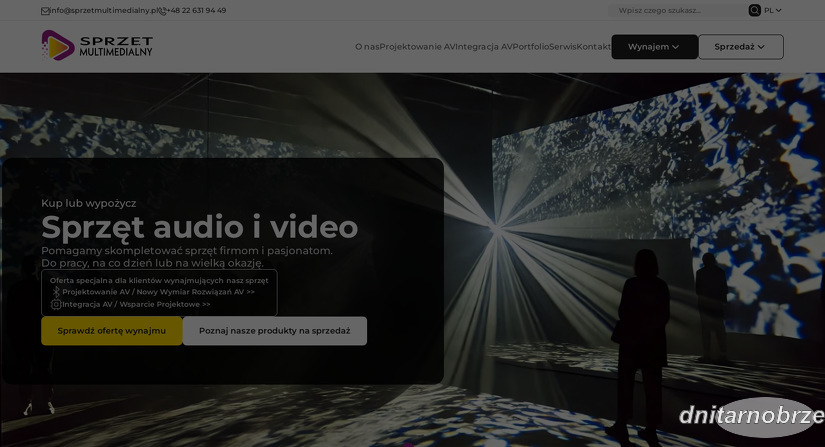825x447 pixels.
Task: Click Poznaj nasze produkty na sprzedaż
Action: (274, 331)
